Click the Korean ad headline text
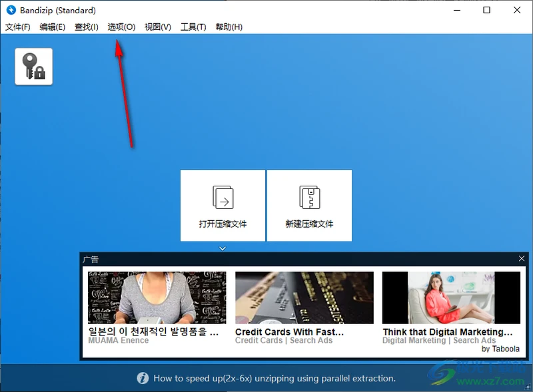This screenshot has width=533, height=392. click(153, 331)
